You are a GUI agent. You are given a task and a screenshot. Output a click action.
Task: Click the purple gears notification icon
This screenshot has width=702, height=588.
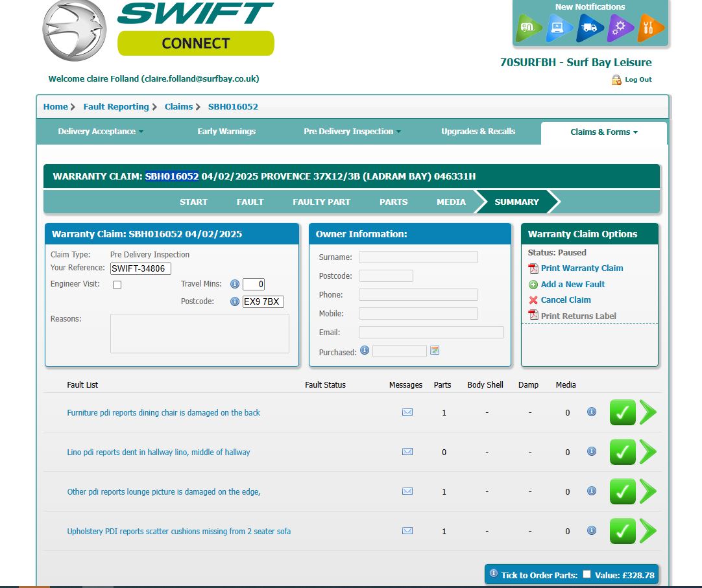[620, 29]
